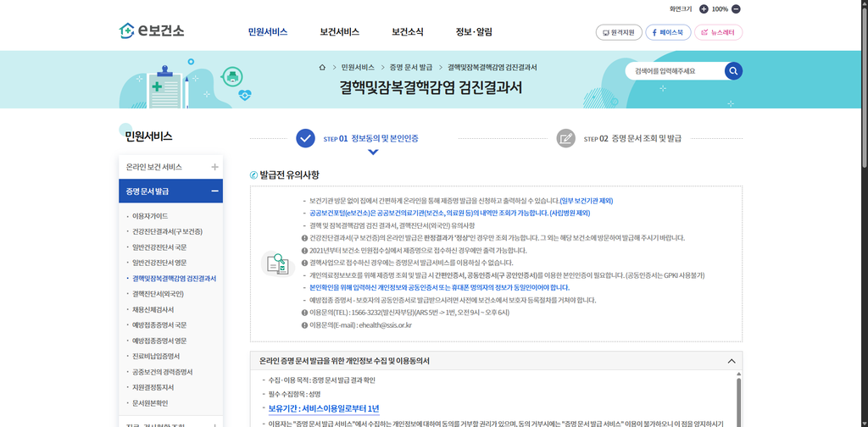Increase screen size with plus icon
The width and height of the screenshot is (868, 427).
(x=704, y=8)
